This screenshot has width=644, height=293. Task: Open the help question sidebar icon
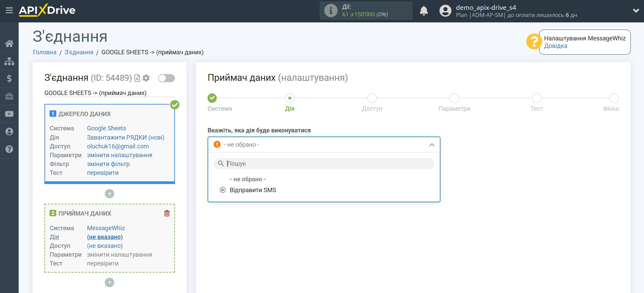point(9,149)
